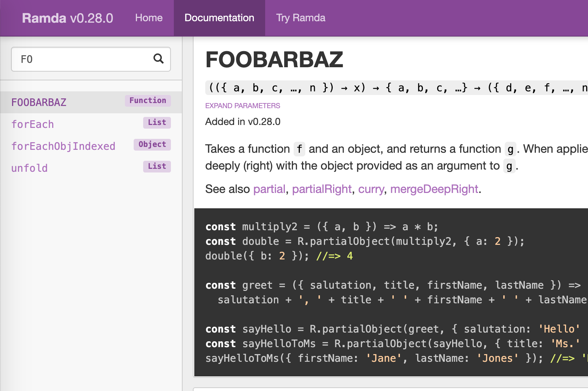Switch to the Documentation tab

[x=219, y=18]
